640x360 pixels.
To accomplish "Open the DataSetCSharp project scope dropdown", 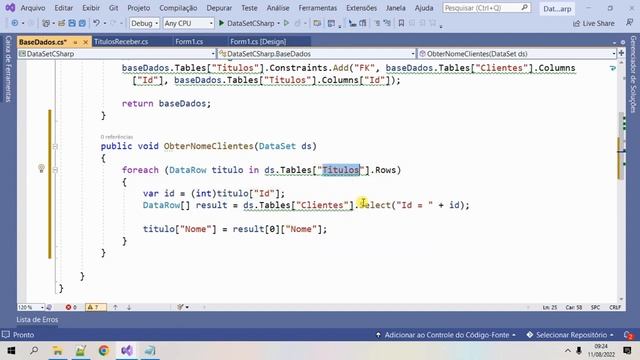I will tap(117, 53).
